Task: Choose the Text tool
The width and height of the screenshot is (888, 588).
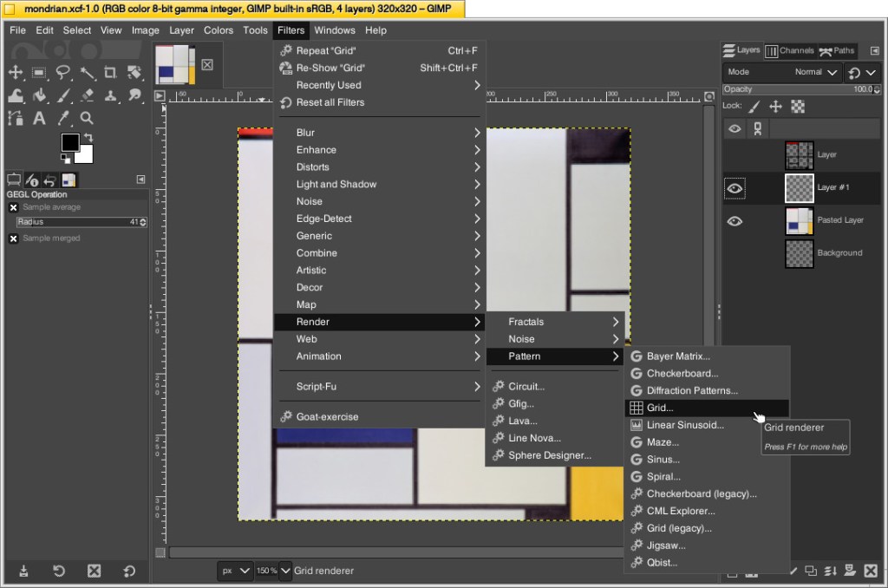Action: 39,117
